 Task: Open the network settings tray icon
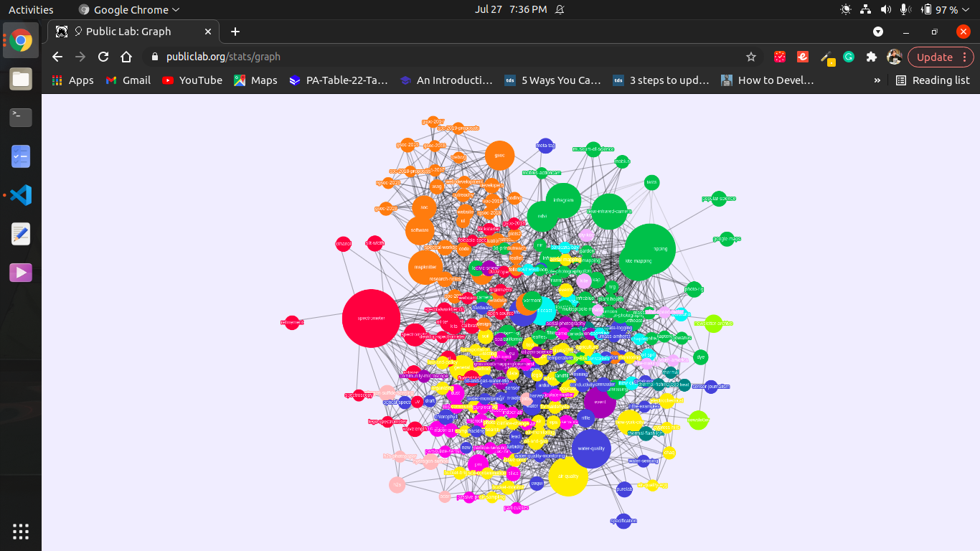click(x=865, y=9)
